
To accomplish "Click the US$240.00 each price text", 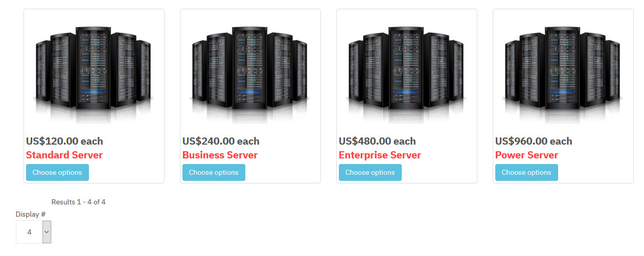I will pos(221,141).
